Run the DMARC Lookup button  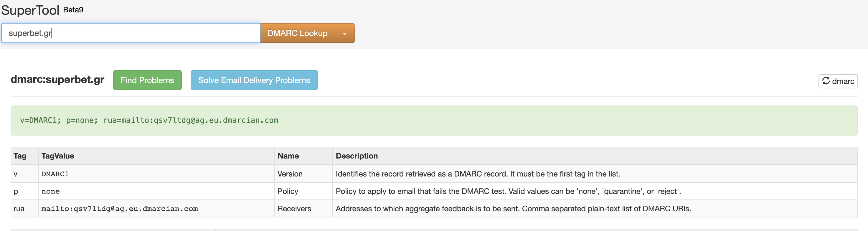click(x=298, y=33)
